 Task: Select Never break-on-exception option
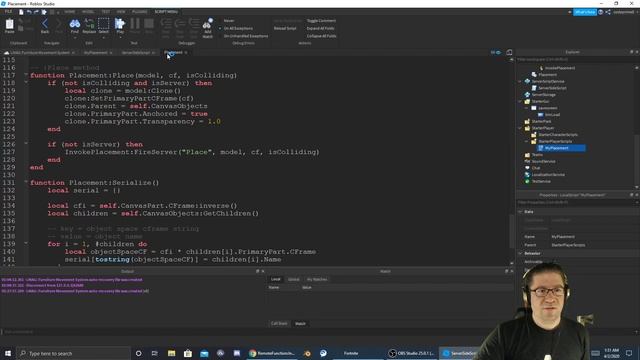[x=229, y=20]
